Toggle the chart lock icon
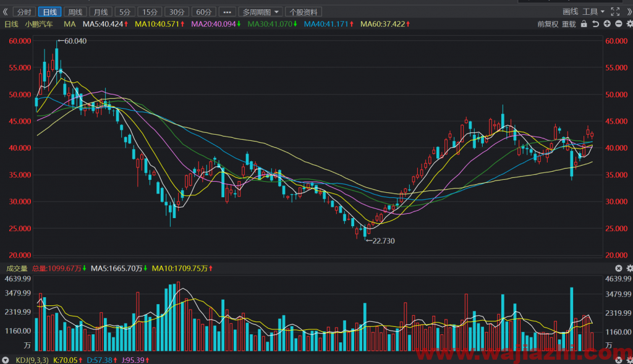633x364 pixels. click(x=584, y=24)
